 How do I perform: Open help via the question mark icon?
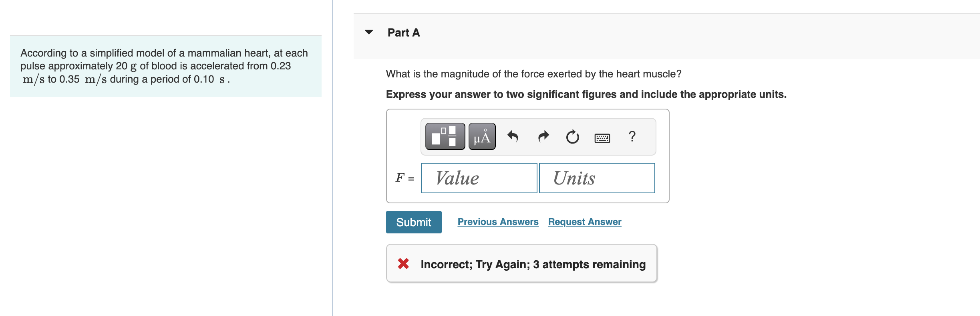coord(632,136)
